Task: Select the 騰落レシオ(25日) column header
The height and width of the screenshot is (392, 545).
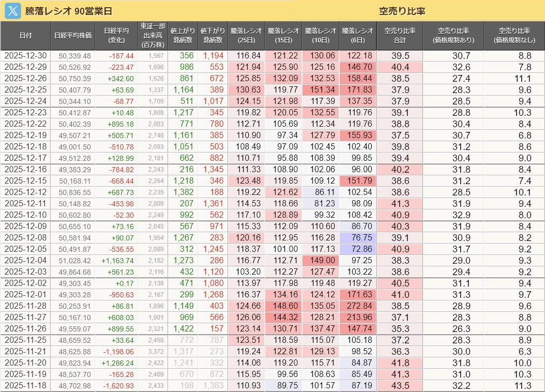Action: (x=246, y=35)
